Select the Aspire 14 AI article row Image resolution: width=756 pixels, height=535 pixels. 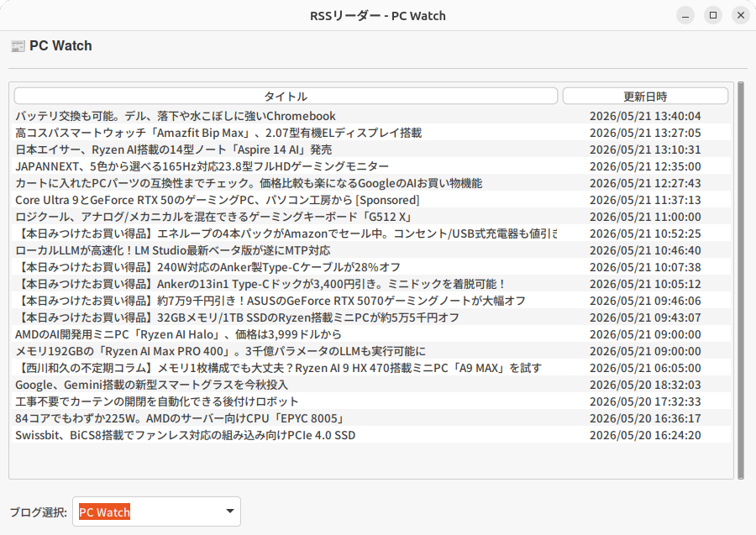371,149
